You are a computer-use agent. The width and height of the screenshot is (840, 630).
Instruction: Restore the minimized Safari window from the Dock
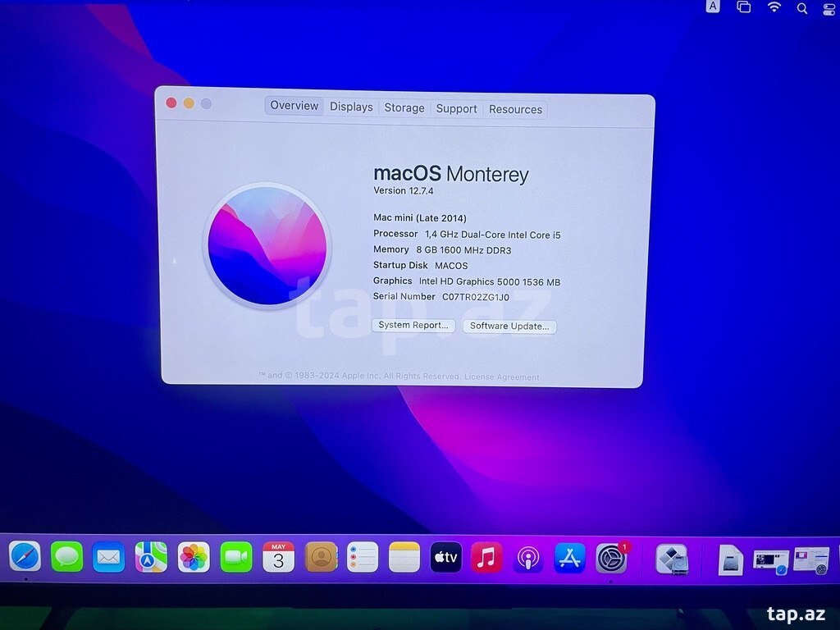pos(771,561)
